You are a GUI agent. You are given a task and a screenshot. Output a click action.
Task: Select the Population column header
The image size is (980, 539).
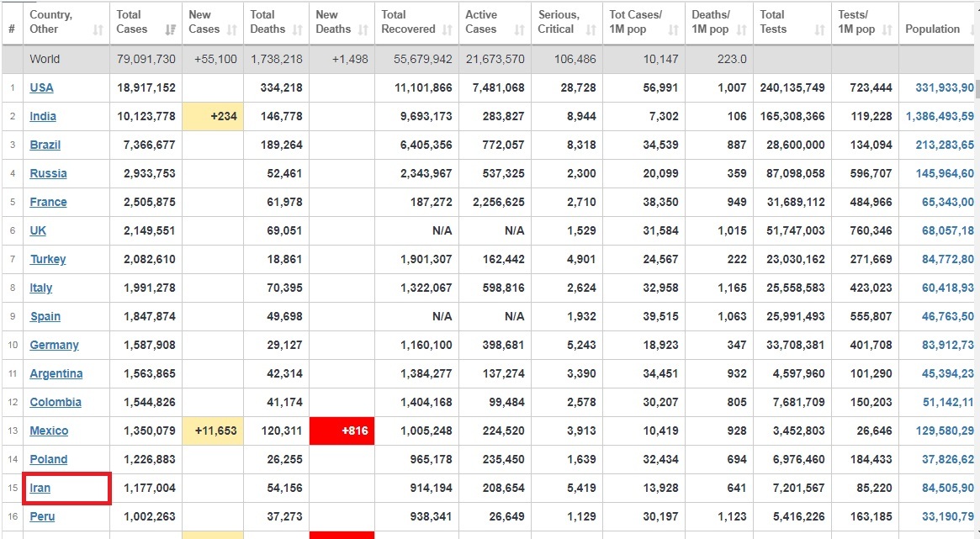pos(932,29)
